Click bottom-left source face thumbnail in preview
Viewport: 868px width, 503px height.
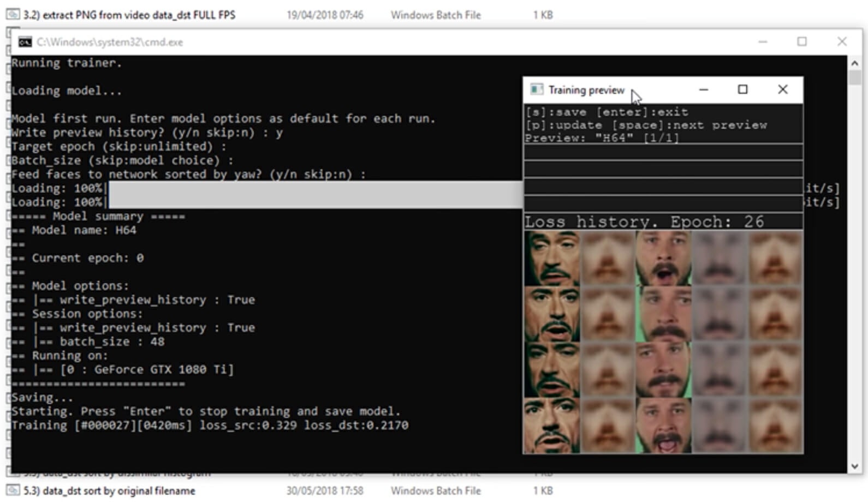(551, 426)
